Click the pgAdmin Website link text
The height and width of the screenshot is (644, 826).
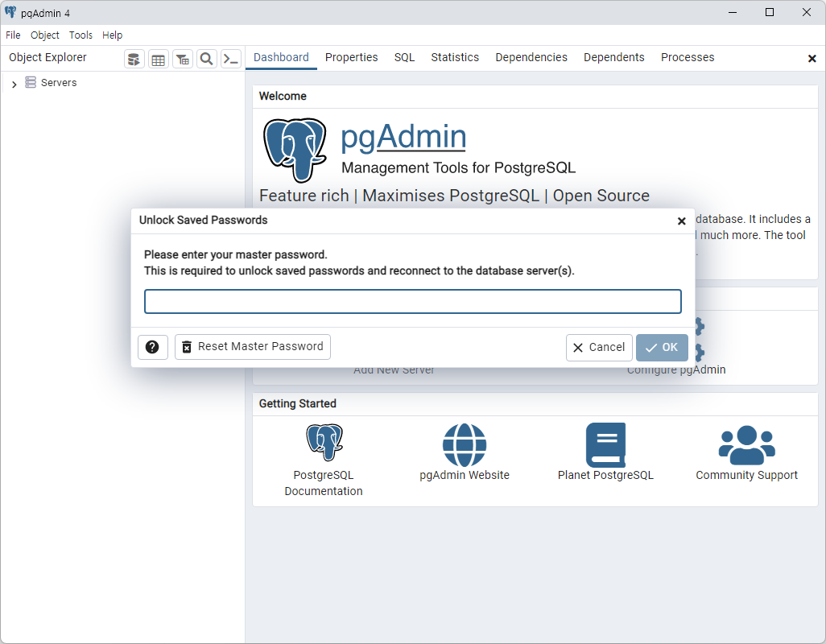coord(464,475)
